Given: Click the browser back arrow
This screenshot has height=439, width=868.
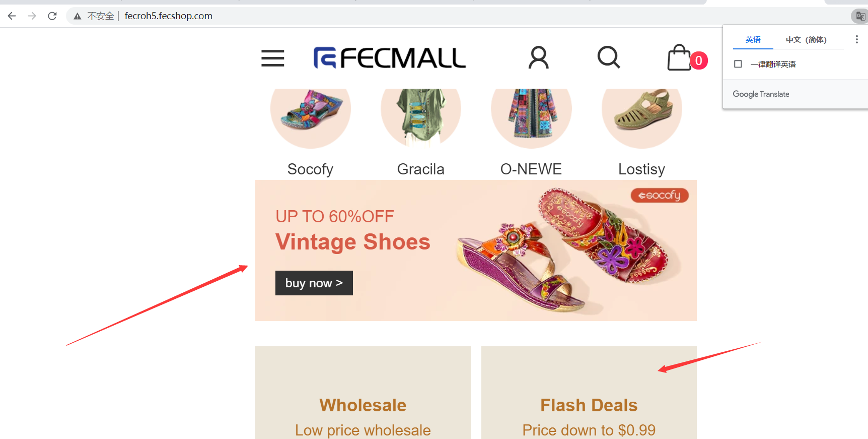Looking at the screenshot, I should 12,16.
